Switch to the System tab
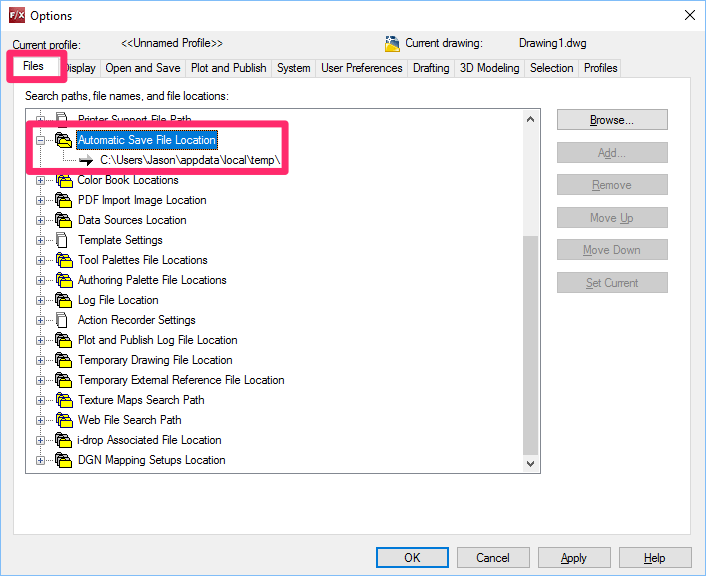 tap(294, 68)
